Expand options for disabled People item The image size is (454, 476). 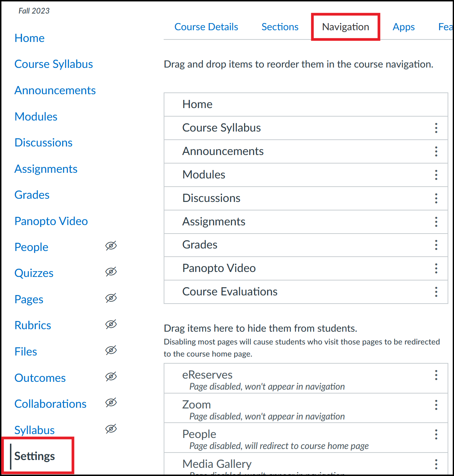(436, 434)
